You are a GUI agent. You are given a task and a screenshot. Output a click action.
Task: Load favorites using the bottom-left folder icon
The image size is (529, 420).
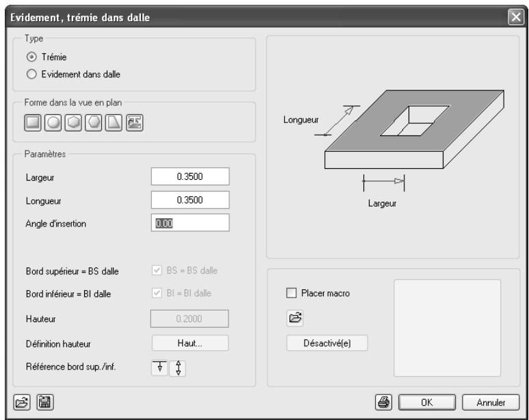[x=22, y=402]
